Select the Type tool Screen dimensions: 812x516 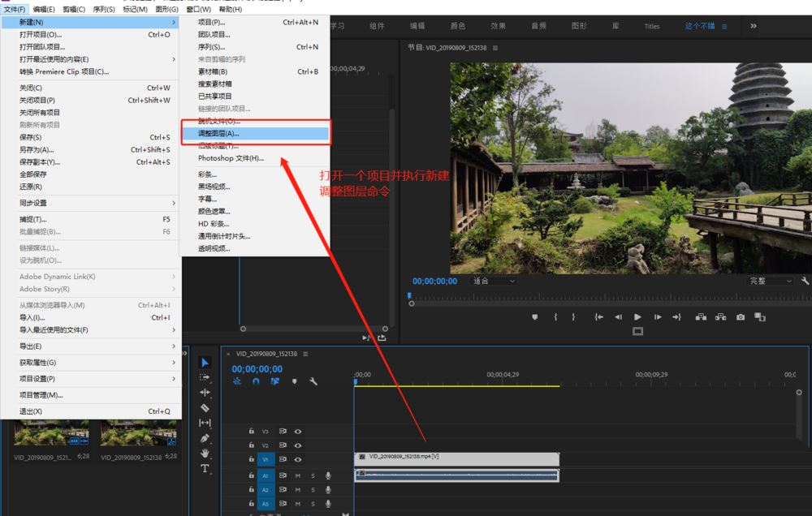point(205,468)
